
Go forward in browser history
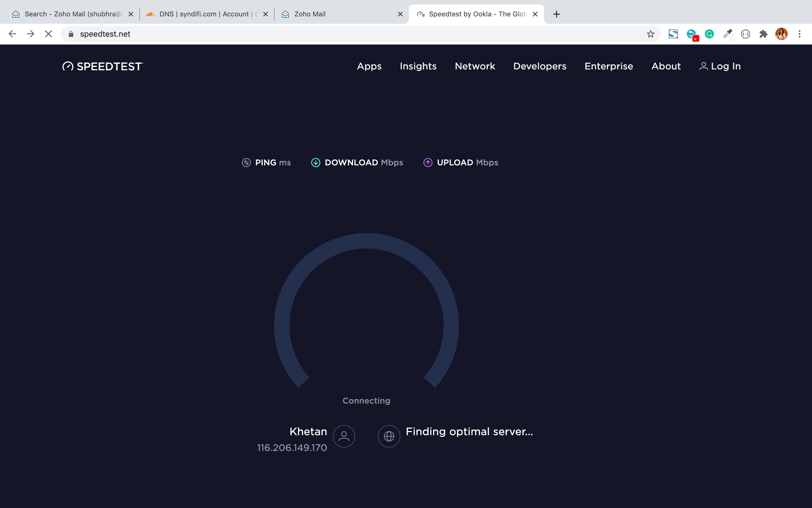point(30,34)
